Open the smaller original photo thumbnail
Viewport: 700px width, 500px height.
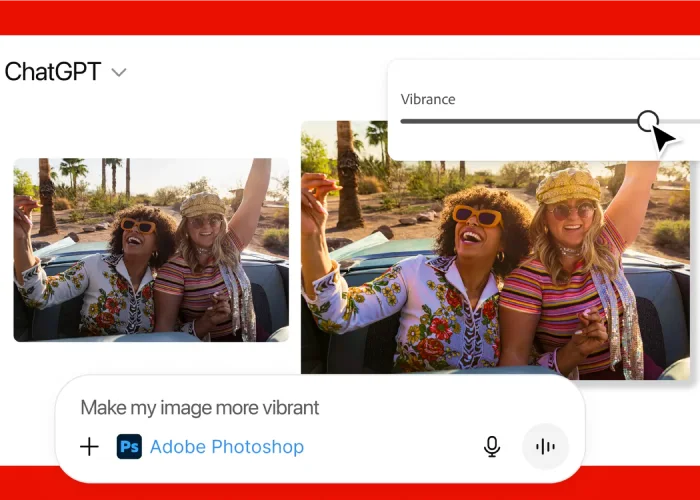click(x=150, y=250)
